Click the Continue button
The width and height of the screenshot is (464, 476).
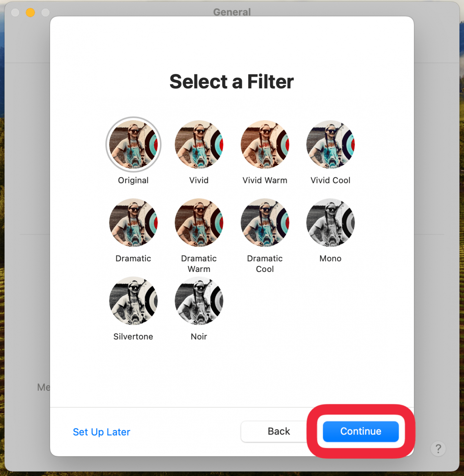point(360,431)
